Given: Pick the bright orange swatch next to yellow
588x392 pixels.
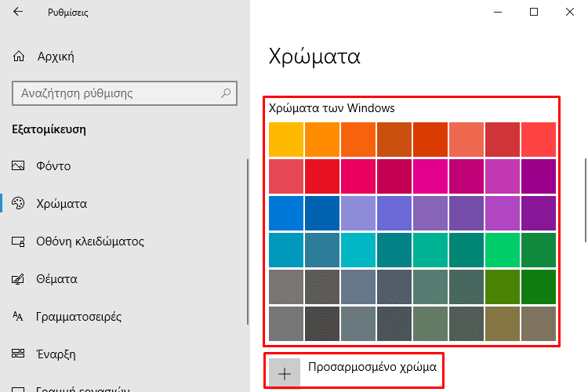Looking at the screenshot, I should (322, 140).
